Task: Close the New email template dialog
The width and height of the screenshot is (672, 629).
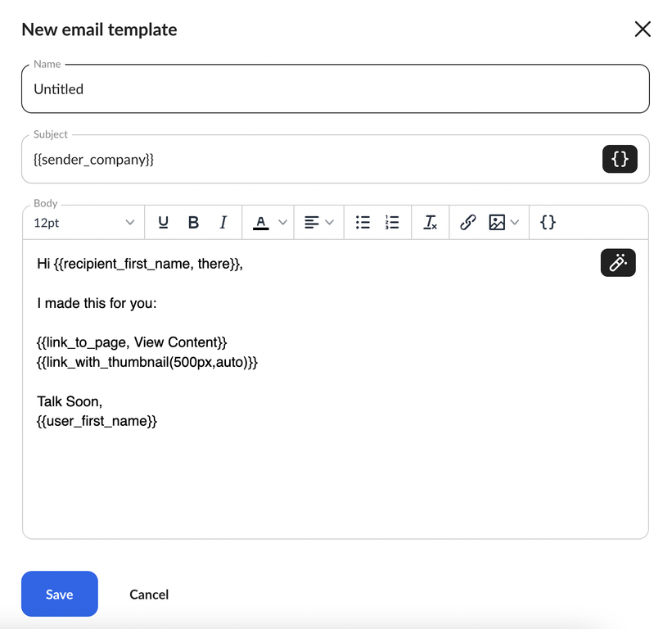Action: click(x=643, y=29)
